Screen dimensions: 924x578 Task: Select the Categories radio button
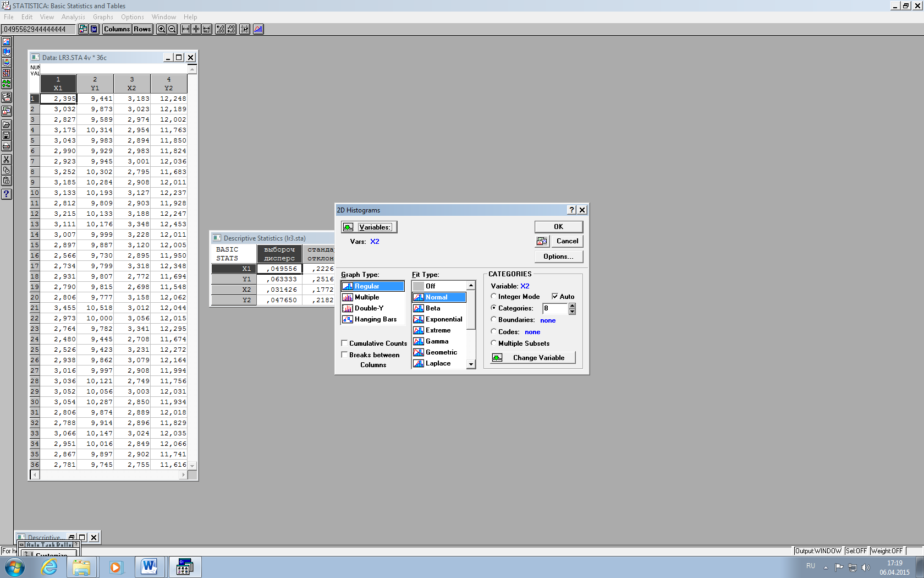click(494, 308)
